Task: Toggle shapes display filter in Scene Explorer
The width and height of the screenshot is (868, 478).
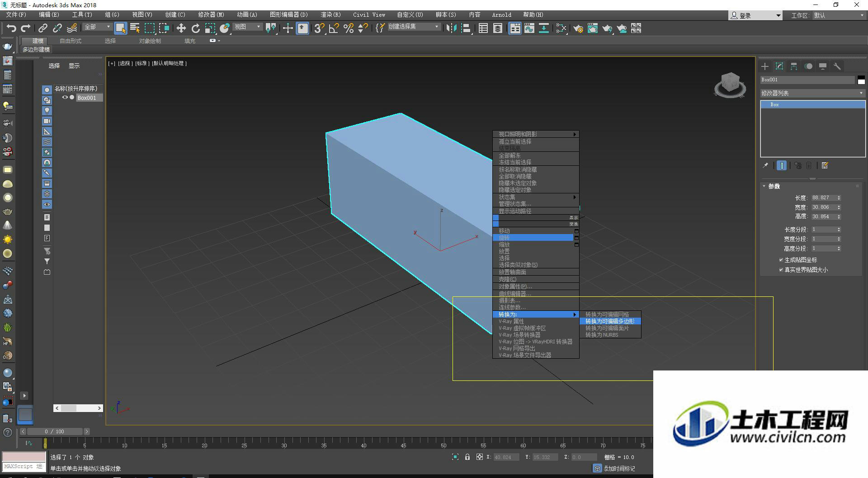Action: pos(47,100)
